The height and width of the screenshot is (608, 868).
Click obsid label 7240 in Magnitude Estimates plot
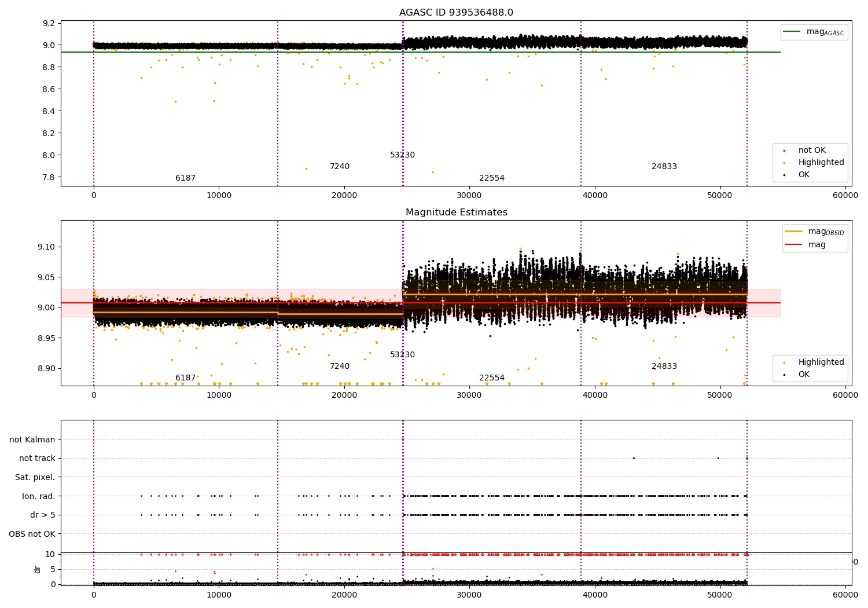pos(340,367)
